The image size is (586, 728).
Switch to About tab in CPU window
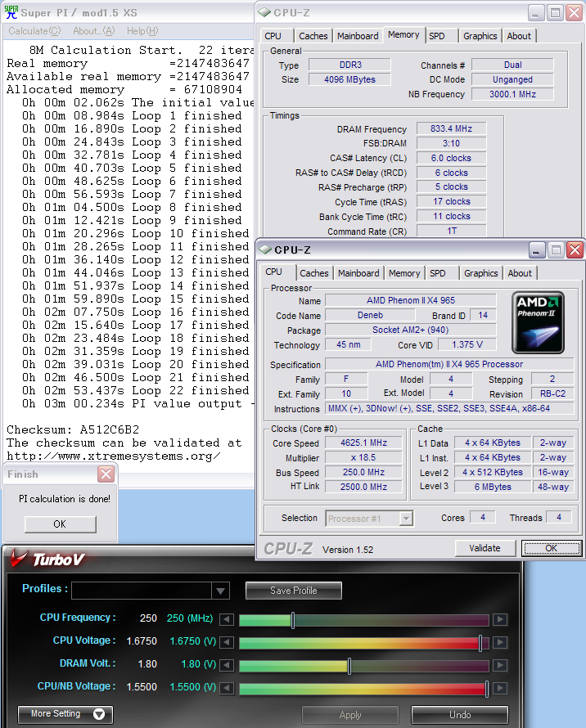520,273
